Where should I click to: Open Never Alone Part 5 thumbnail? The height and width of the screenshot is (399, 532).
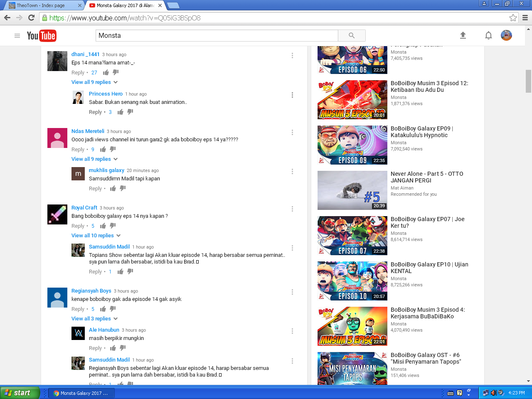[x=352, y=190]
